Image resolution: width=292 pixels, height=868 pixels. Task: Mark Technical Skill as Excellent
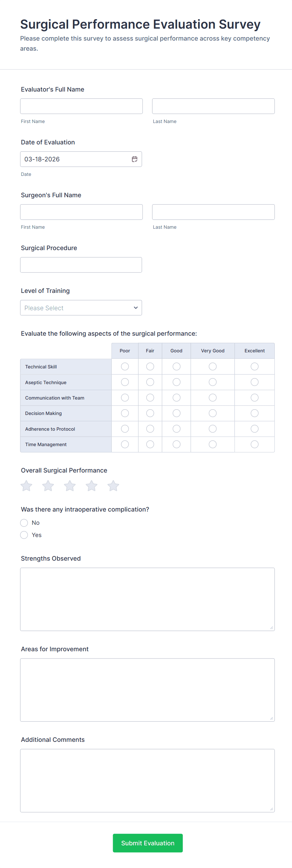[x=254, y=366]
